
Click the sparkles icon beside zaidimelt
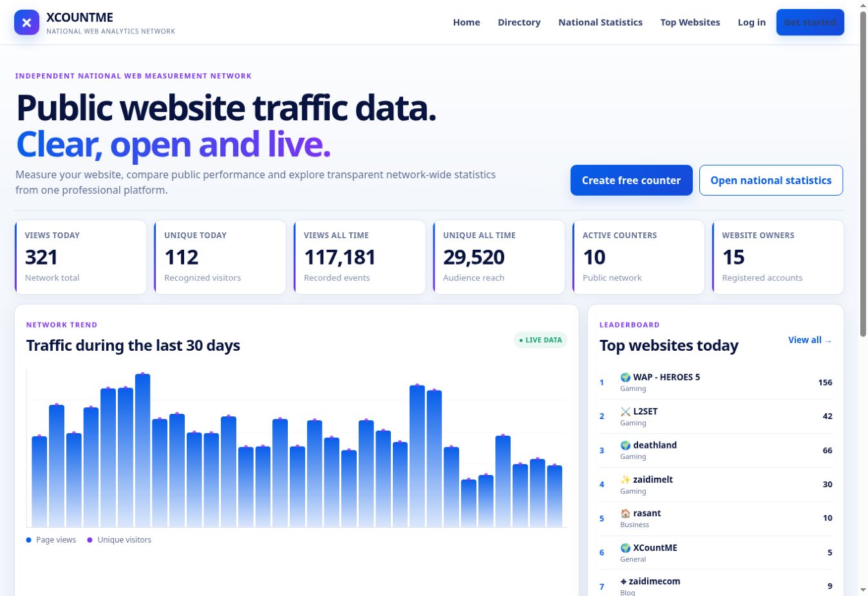click(625, 480)
